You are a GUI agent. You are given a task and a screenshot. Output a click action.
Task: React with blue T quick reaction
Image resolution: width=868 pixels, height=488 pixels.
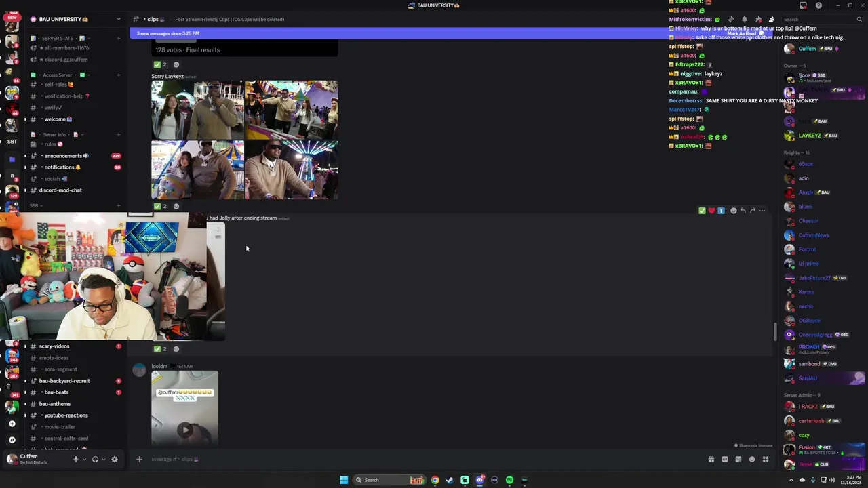click(721, 211)
